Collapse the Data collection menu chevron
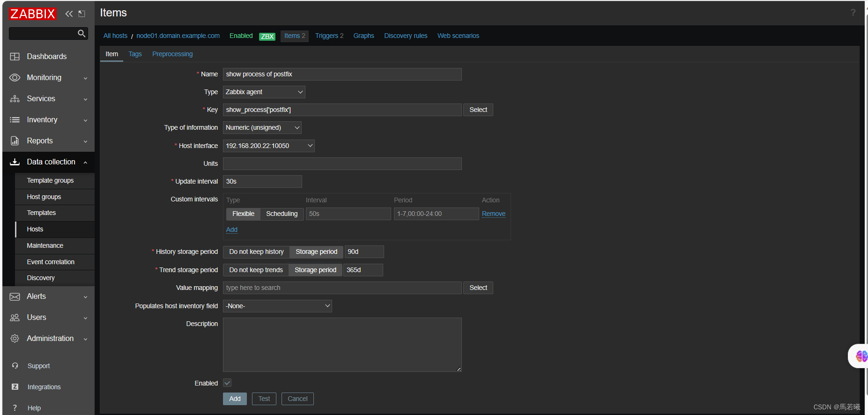The height and width of the screenshot is (415, 868). [x=85, y=163]
